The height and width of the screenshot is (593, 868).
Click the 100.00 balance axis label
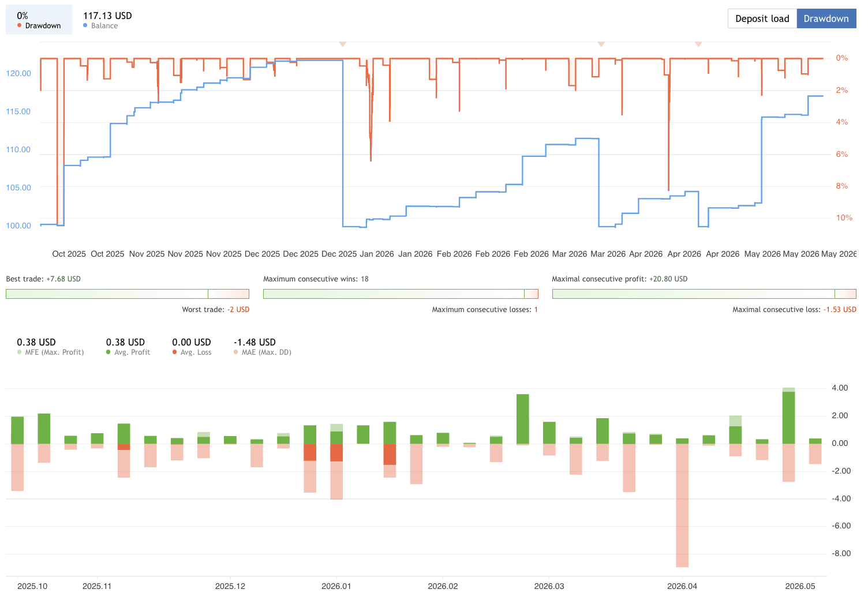[18, 226]
